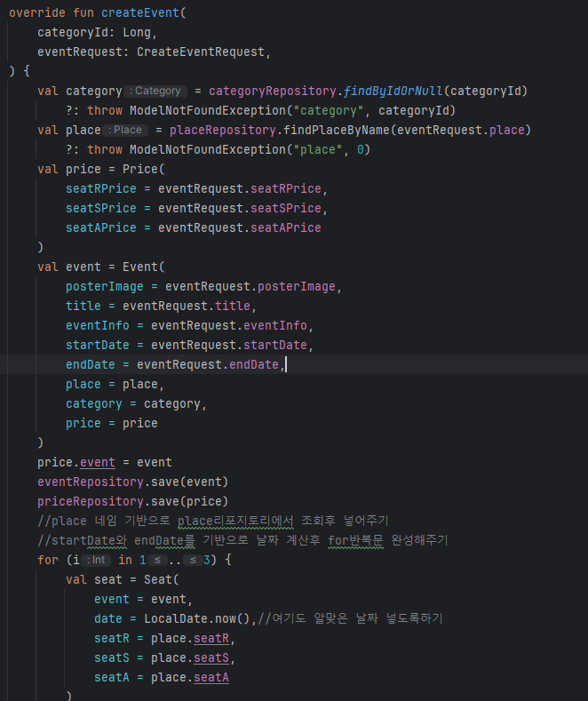Click the ': Int' inlay hint
The image size is (588, 701).
96,560
